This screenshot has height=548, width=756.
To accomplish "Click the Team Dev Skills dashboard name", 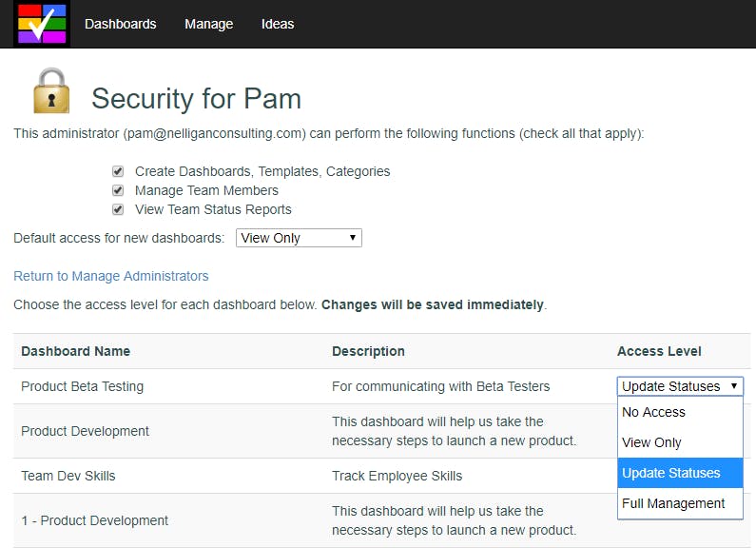I will pos(68,476).
